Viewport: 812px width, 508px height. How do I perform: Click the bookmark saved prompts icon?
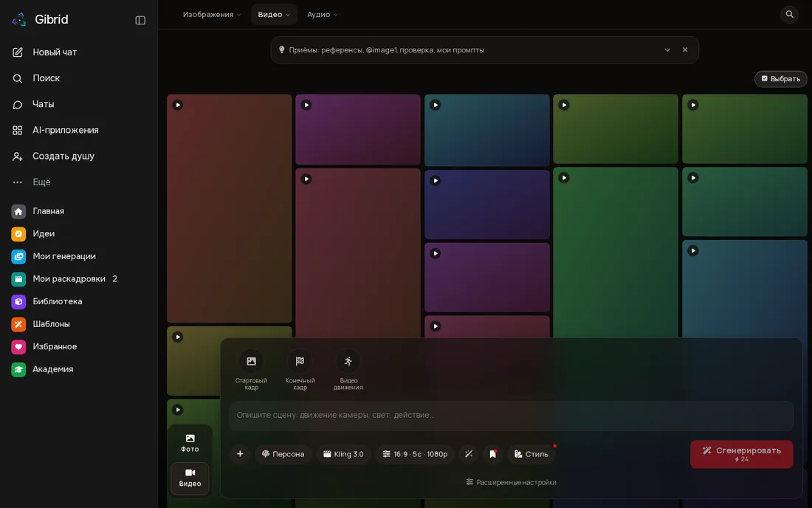pyautogui.click(x=493, y=454)
